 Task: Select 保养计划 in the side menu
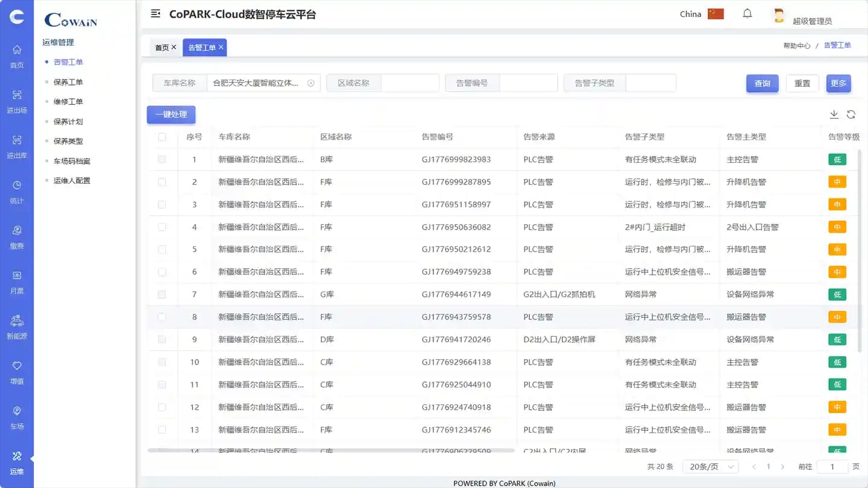click(68, 122)
